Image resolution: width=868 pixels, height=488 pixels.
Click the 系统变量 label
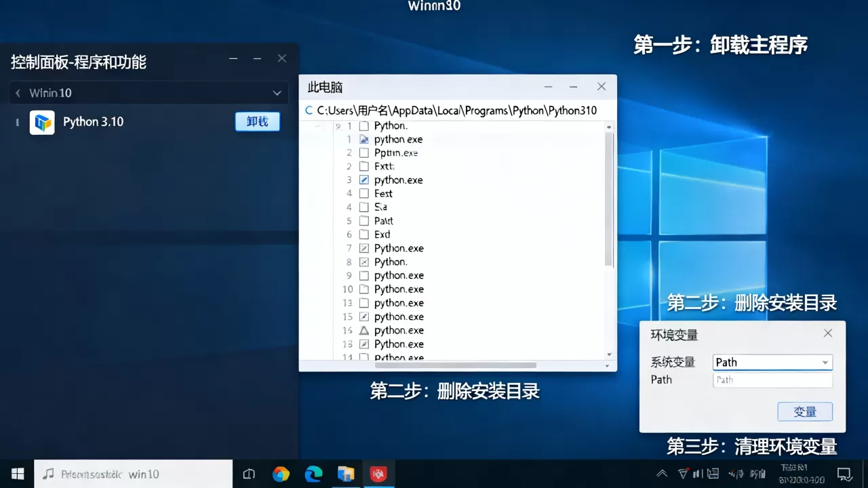click(673, 363)
